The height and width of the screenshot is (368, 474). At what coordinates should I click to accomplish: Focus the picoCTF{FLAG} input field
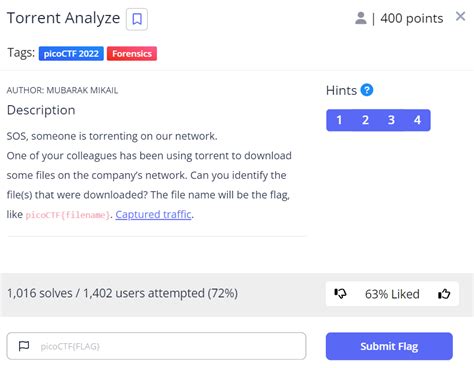pyautogui.click(x=156, y=346)
